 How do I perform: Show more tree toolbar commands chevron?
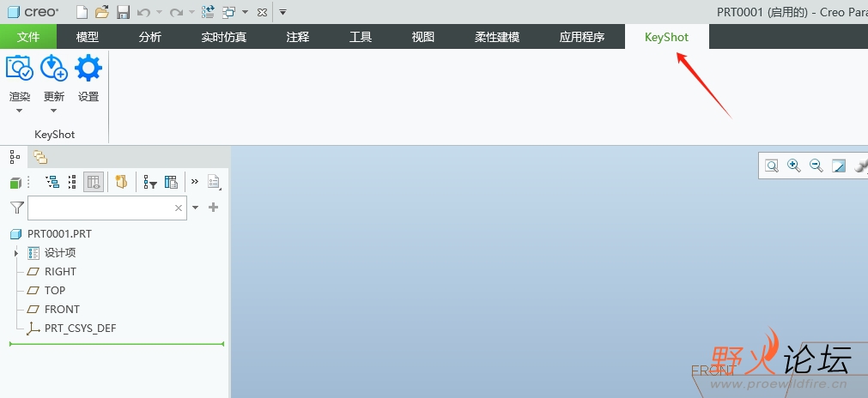(194, 181)
